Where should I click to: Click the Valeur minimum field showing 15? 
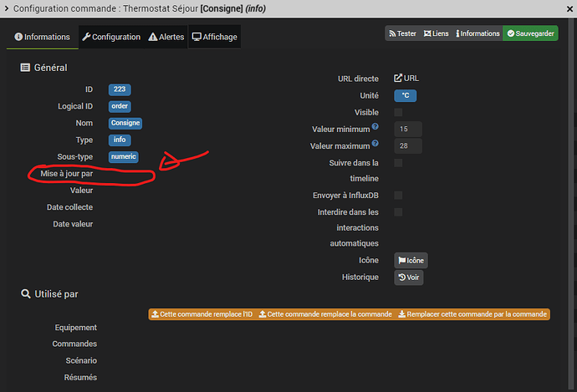408,129
